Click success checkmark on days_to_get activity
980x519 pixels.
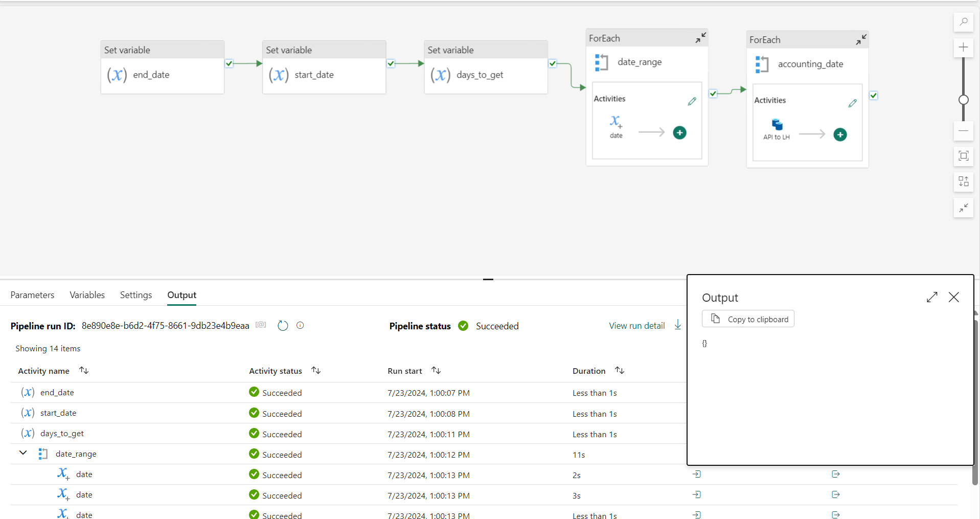553,63
